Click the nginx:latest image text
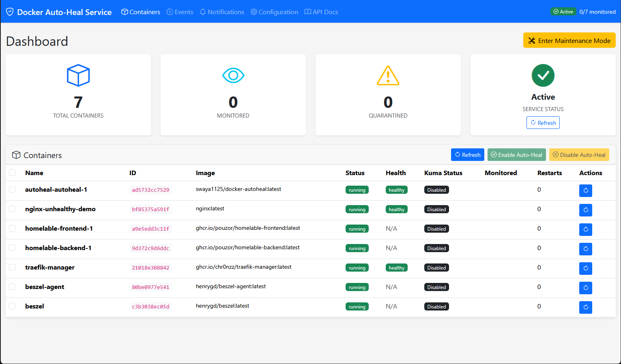Image resolution: width=621 pixels, height=364 pixels. (x=210, y=208)
